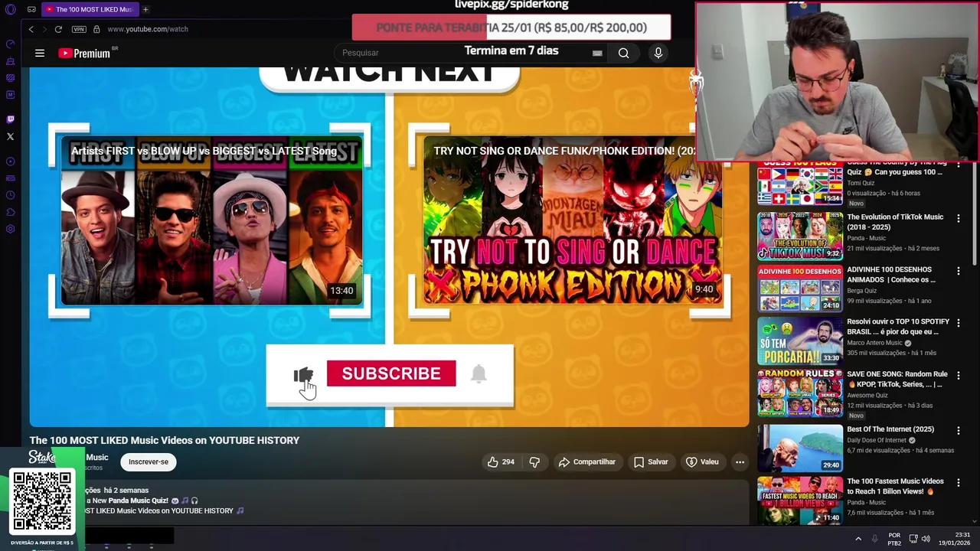Open a new browser tab
This screenshot has width=980, height=551.
[x=145, y=9]
